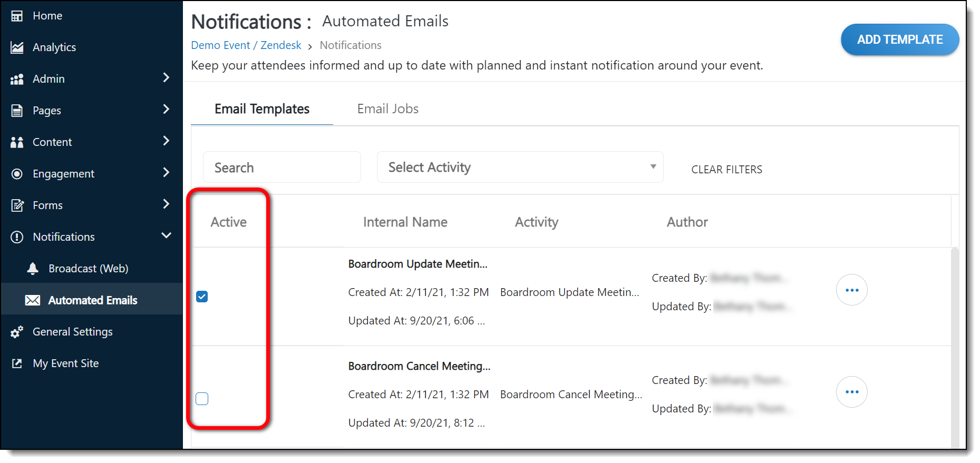The image size is (980, 463).
Task: Collapse the Notifications sidebar section chevron
Action: (166, 235)
